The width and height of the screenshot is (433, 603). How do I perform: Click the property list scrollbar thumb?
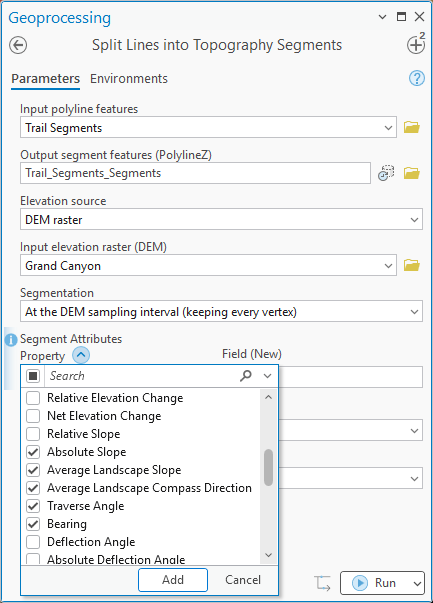point(268,467)
